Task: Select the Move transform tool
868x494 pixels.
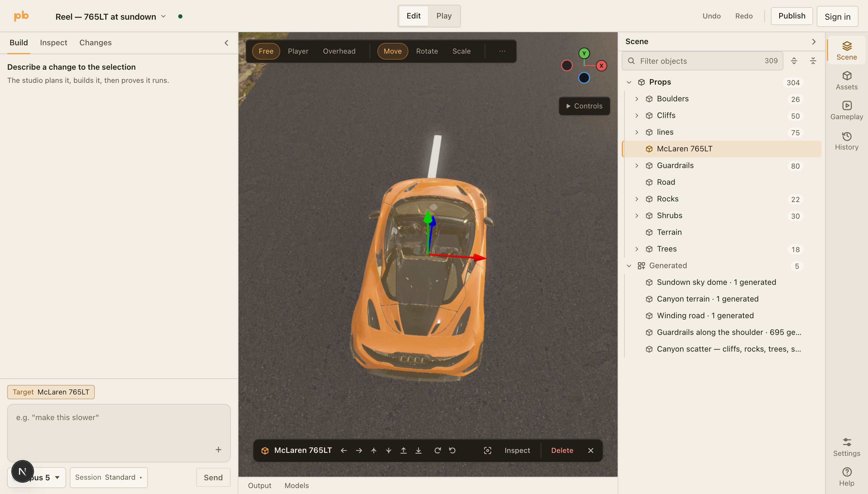Action: coord(393,51)
